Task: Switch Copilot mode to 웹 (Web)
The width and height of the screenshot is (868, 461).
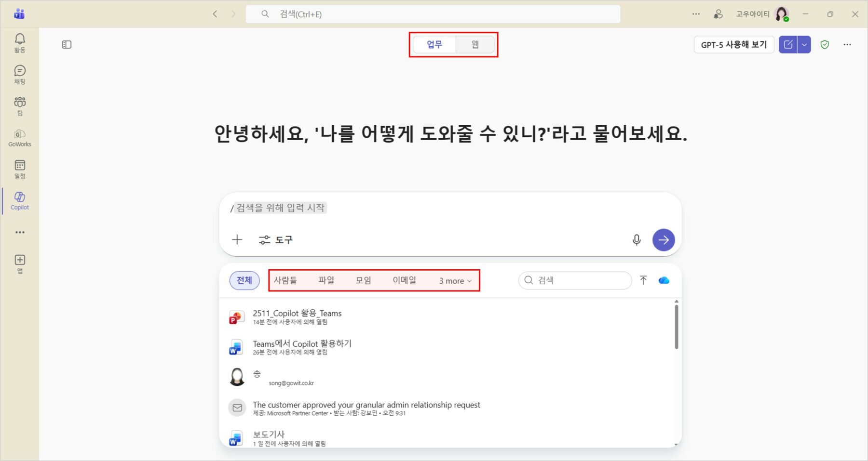Action: 475,45
